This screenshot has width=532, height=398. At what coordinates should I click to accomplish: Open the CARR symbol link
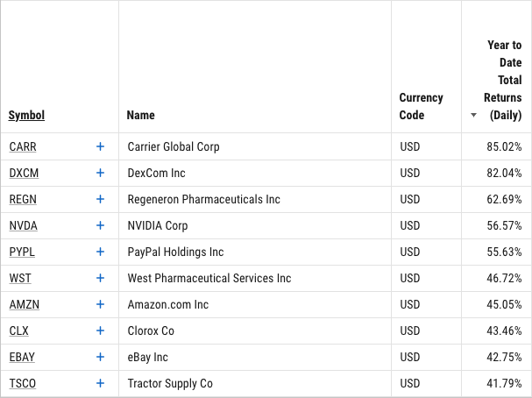click(23, 147)
